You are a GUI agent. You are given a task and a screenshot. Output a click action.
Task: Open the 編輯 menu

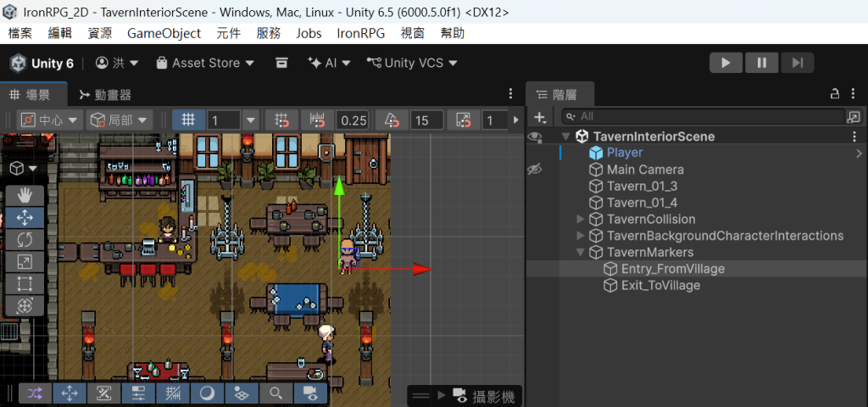pos(60,33)
